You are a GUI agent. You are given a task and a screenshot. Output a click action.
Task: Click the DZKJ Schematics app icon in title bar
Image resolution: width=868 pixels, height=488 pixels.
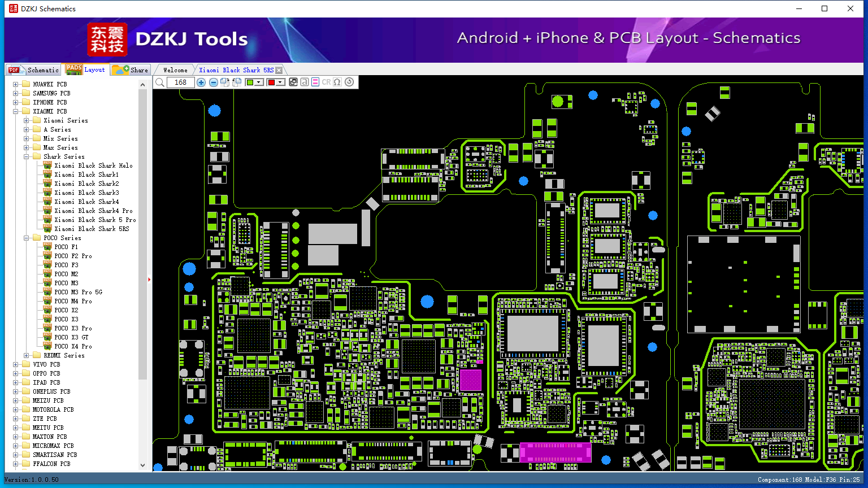(14, 8)
